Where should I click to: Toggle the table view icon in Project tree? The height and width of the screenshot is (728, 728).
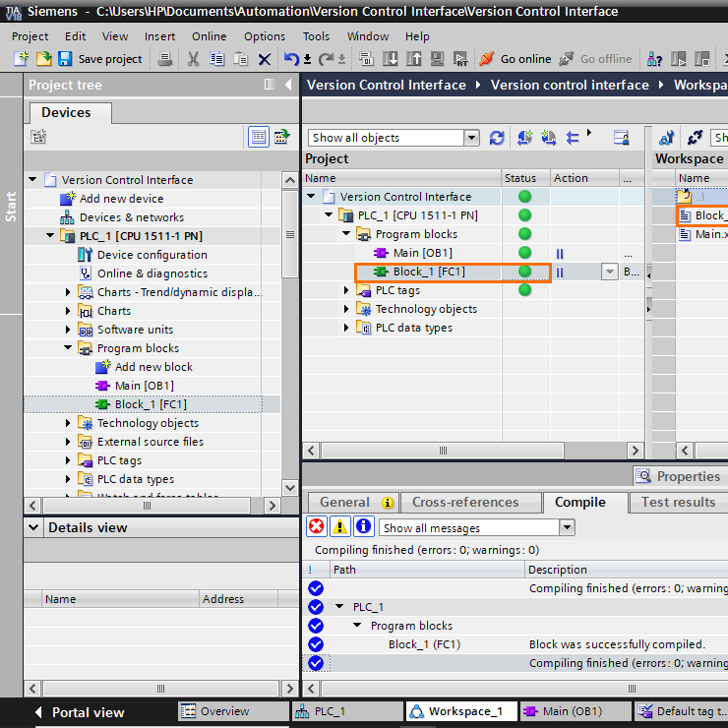(x=259, y=137)
